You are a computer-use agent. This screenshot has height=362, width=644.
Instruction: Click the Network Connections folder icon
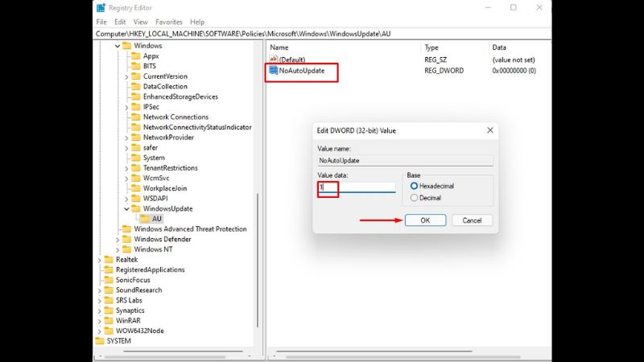[136, 117]
